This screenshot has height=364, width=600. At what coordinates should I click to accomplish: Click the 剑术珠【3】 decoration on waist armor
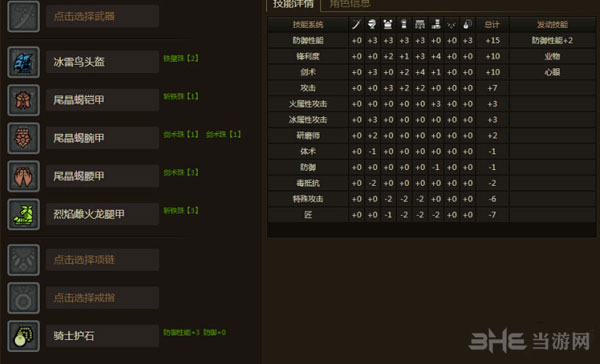(181, 173)
